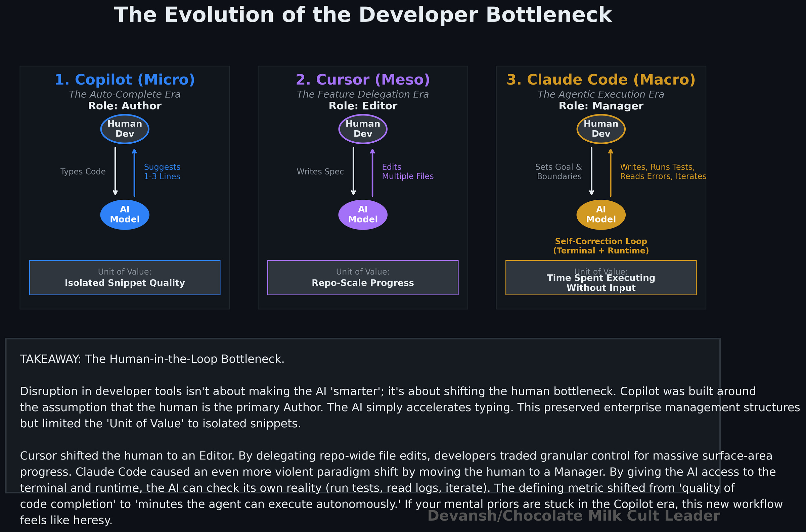Click the 'Edits Multiple Files' label

tap(407, 172)
